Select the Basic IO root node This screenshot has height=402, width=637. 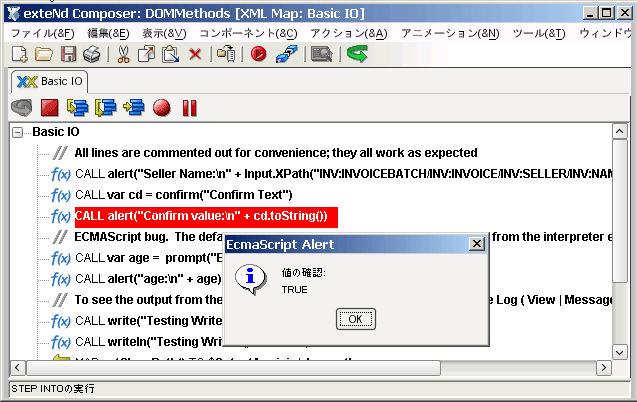pos(56,132)
